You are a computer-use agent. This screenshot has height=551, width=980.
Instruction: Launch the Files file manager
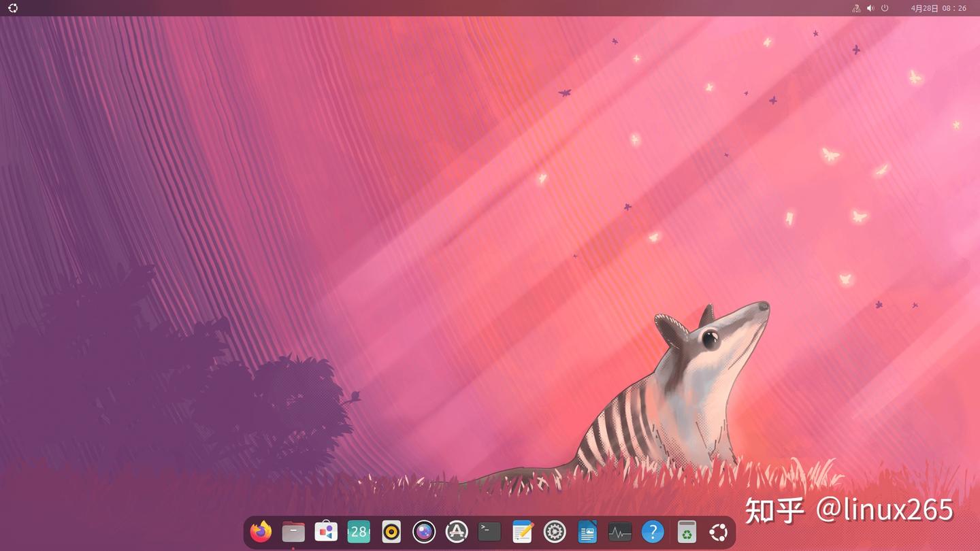tap(293, 531)
